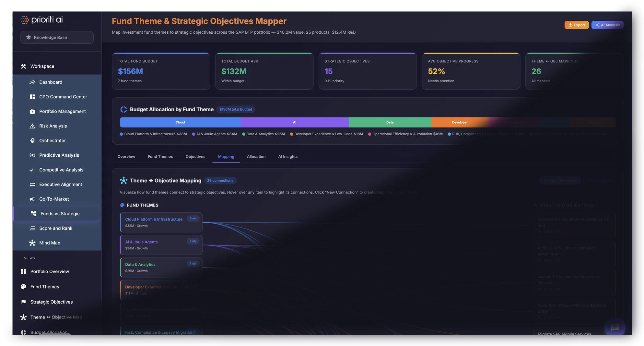Open the chat bubble widget

[x=615, y=327]
